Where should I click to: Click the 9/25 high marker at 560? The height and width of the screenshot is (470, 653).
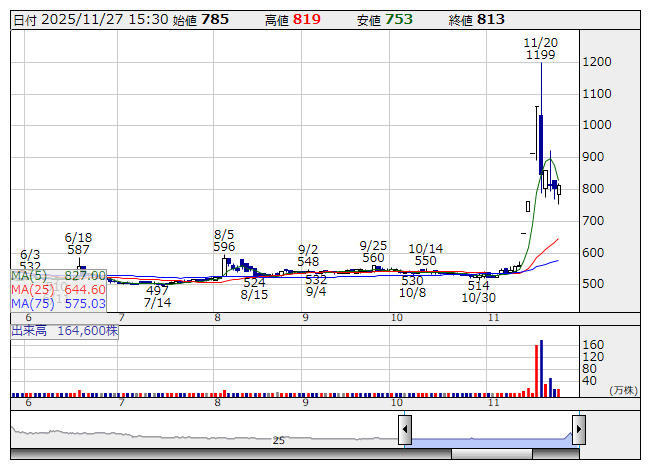(373, 251)
